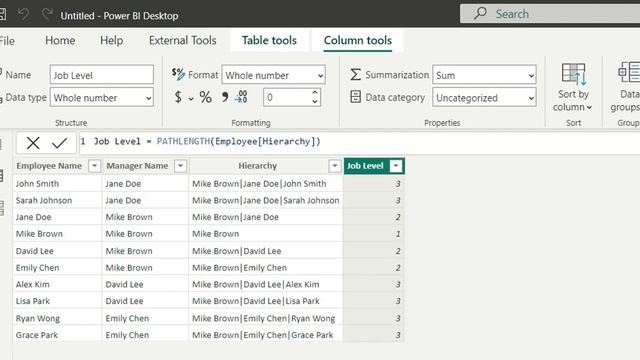The height and width of the screenshot is (360, 640).
Task: Open Employee Name column filter dropdown
Action: click(x=94, y=166)
